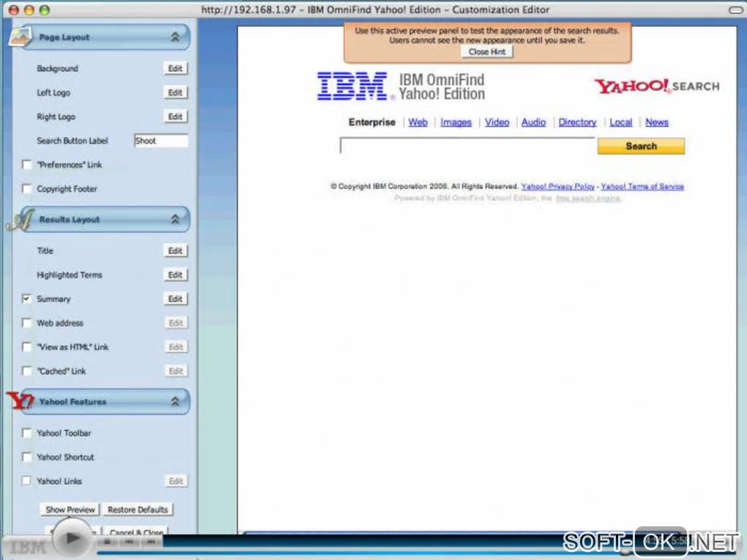Click the search query box in the preview
This screenshot has width=747, height=560.
[467, 146]
